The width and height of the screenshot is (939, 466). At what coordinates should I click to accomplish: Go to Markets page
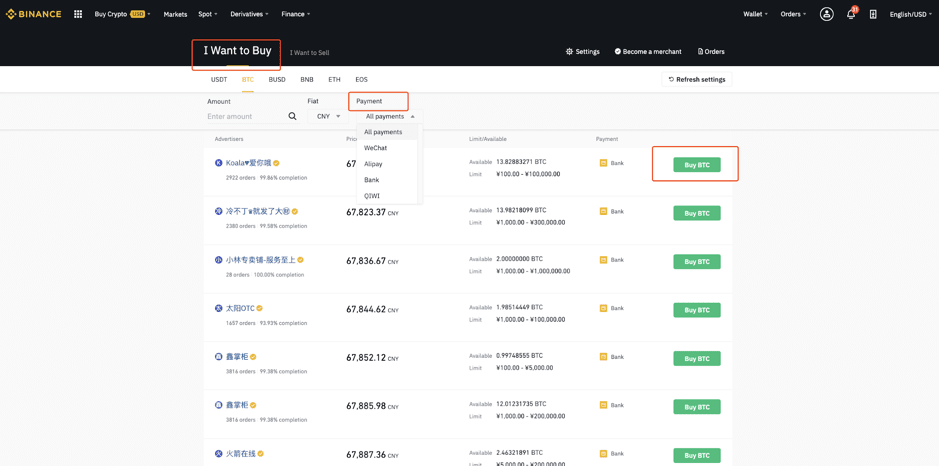(175, 14)
